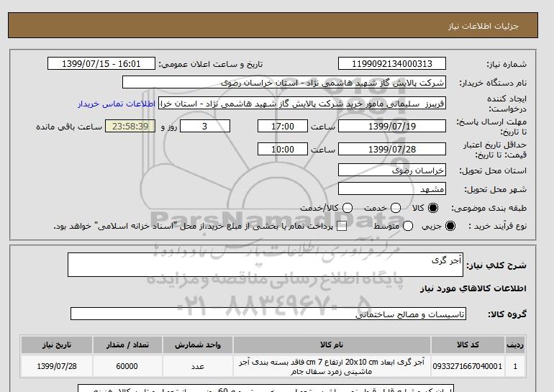Click the گروه کالا label
The image size is (554, 392).
pos(507,314)
